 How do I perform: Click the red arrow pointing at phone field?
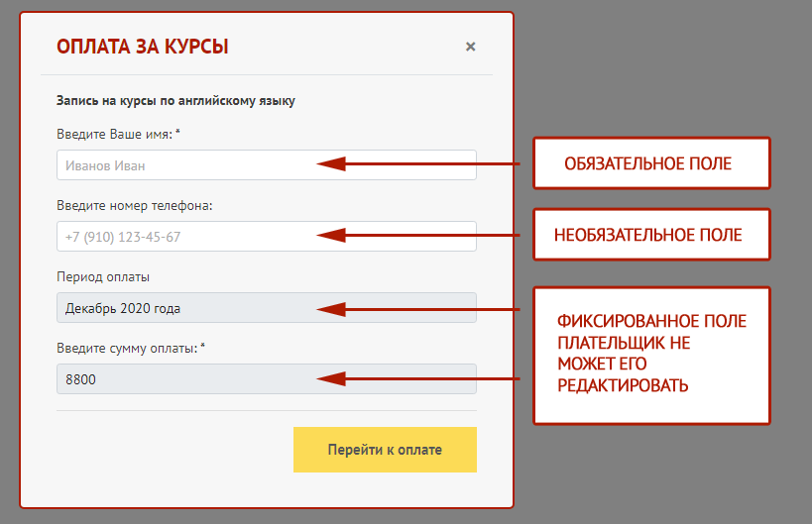pos(416,235)
